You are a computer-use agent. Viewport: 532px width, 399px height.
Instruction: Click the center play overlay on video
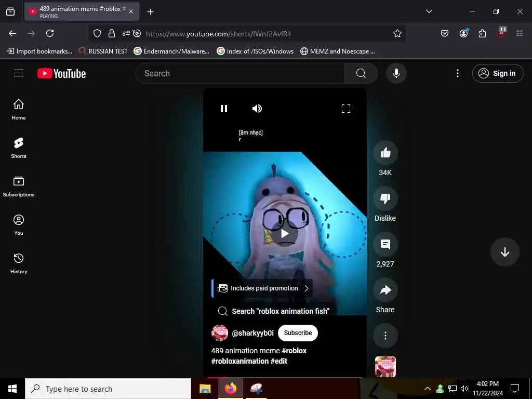point(285,233)
